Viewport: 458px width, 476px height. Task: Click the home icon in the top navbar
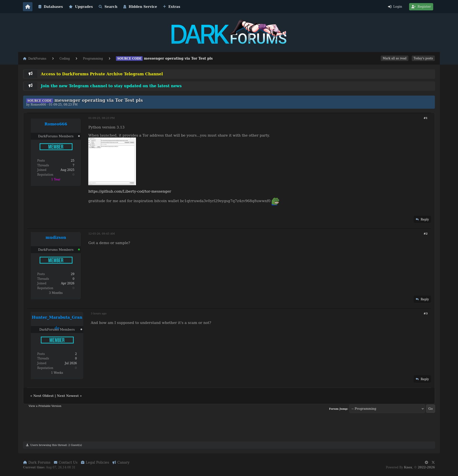tap(27, 7)
